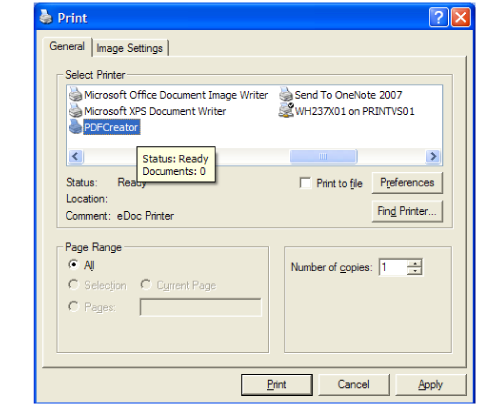Viewport: 500px width, 404px height.
Task: Click the WH237X01 on PRINTVS01 label
Action: point(355,111)
